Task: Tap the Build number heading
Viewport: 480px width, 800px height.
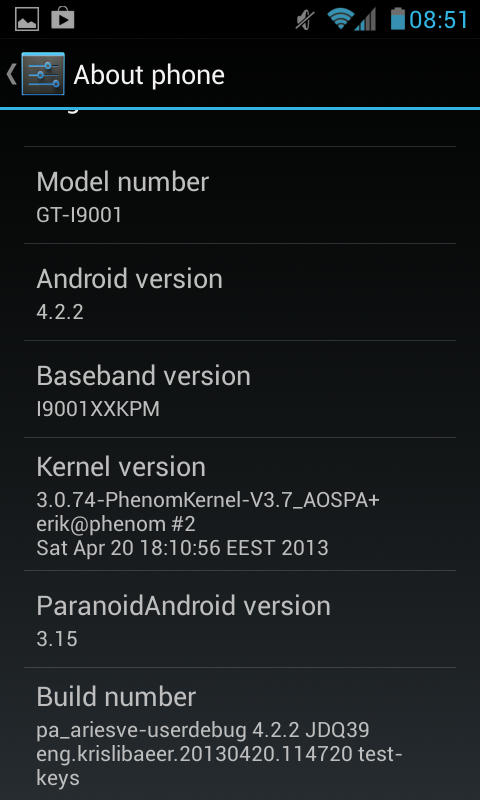Action: [116, 697]
